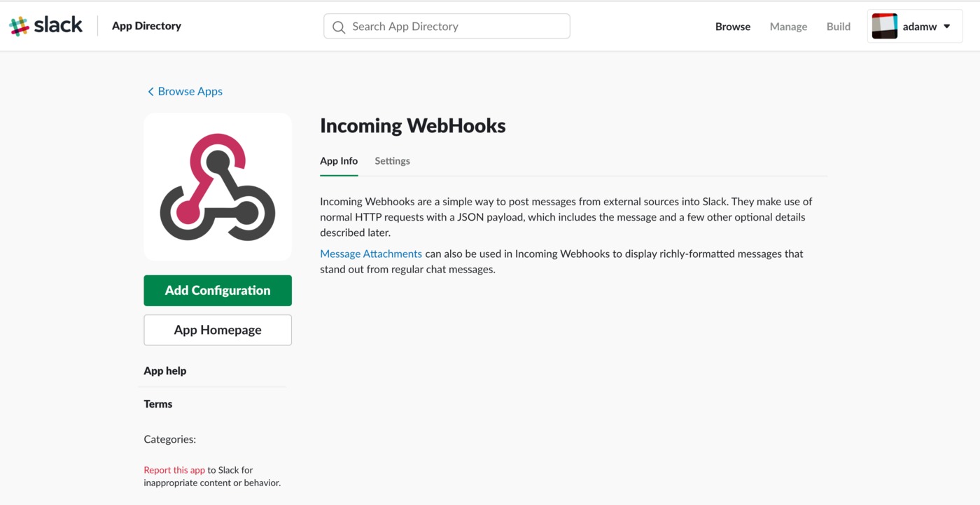This screenshot has height=505, width=980.
Task: Open the App help link
Action: point(165,371)
